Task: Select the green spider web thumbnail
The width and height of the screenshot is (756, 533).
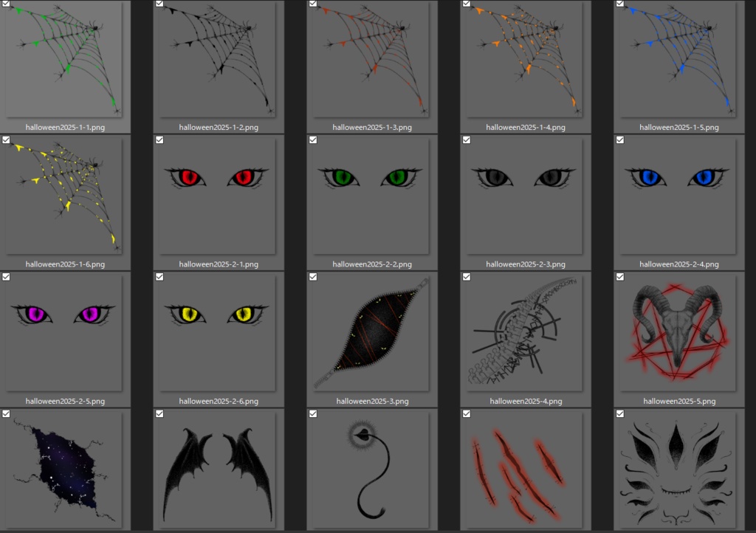Action: click(63, 59)
